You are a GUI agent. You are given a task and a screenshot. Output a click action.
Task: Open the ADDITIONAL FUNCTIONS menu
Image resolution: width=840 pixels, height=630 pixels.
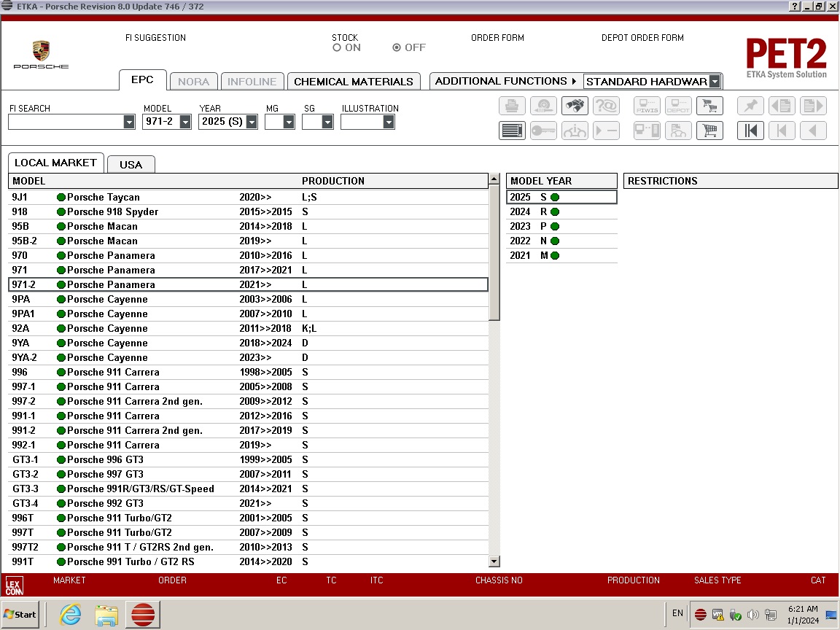point(505,81)
